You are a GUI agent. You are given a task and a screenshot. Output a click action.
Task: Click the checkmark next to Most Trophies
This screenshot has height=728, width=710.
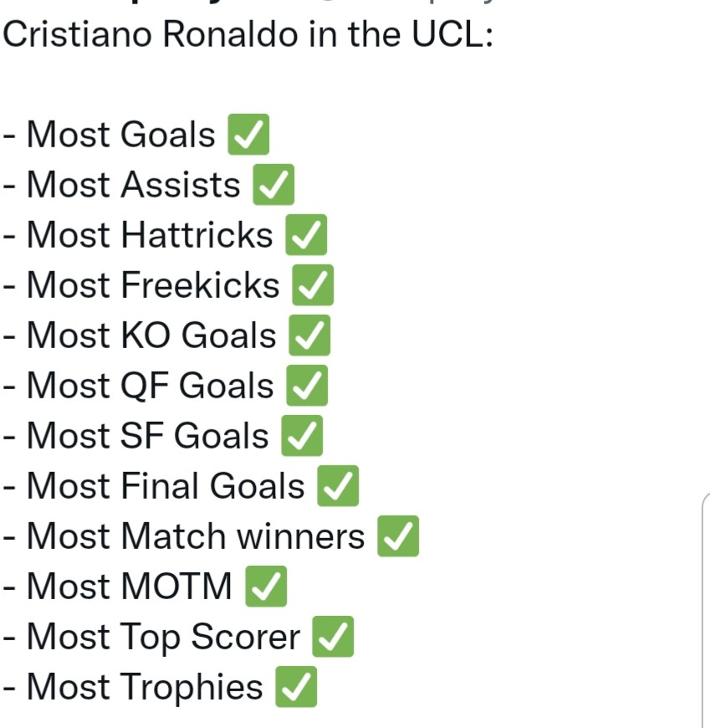[x=296, y=688]
